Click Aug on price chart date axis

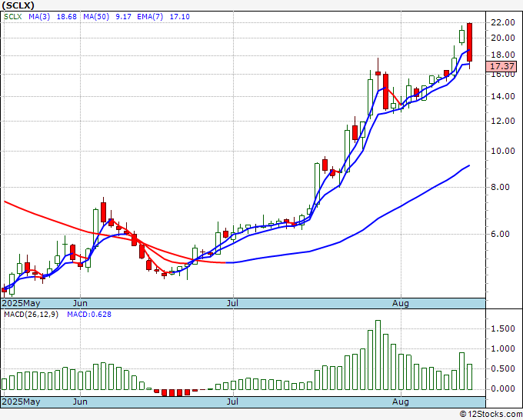(x=401, y=303)
